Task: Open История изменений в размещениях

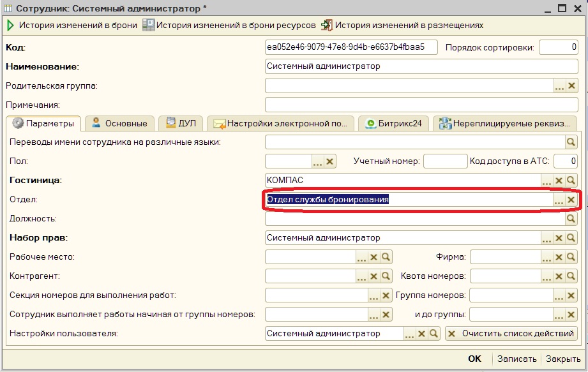Action: (x=402, y=26)
